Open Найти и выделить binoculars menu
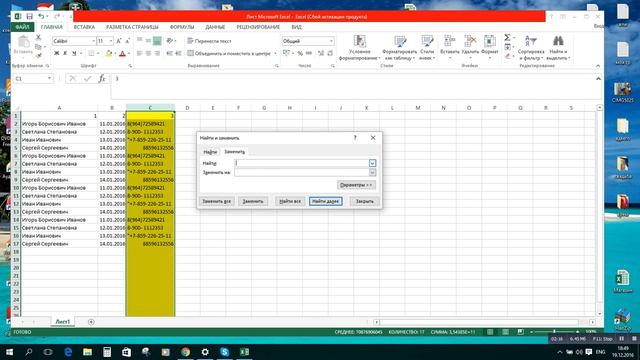Screen dimensions: 640x360 tap(558, 47)
